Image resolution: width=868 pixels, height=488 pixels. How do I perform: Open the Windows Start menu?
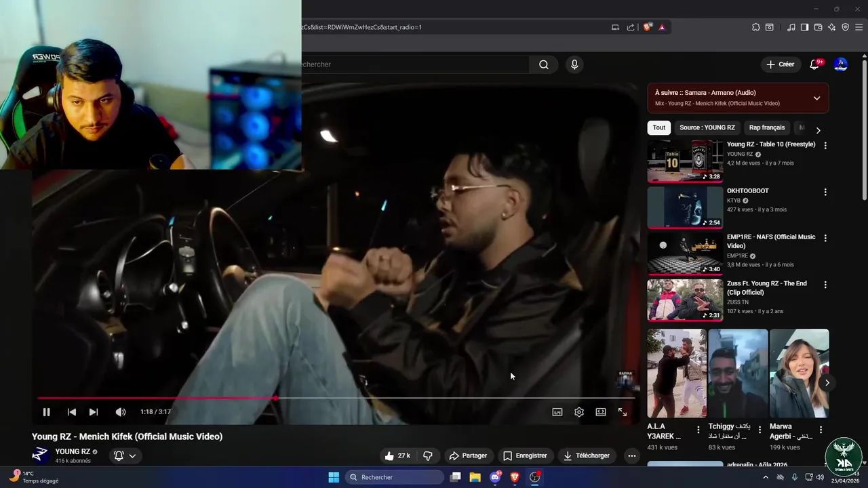[334, 477]
